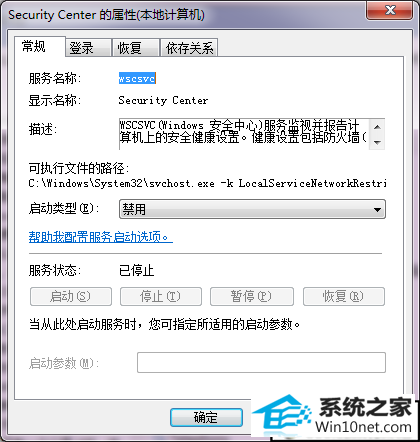Expand the 启动类型 dropdown arrow

coord(377,210)
